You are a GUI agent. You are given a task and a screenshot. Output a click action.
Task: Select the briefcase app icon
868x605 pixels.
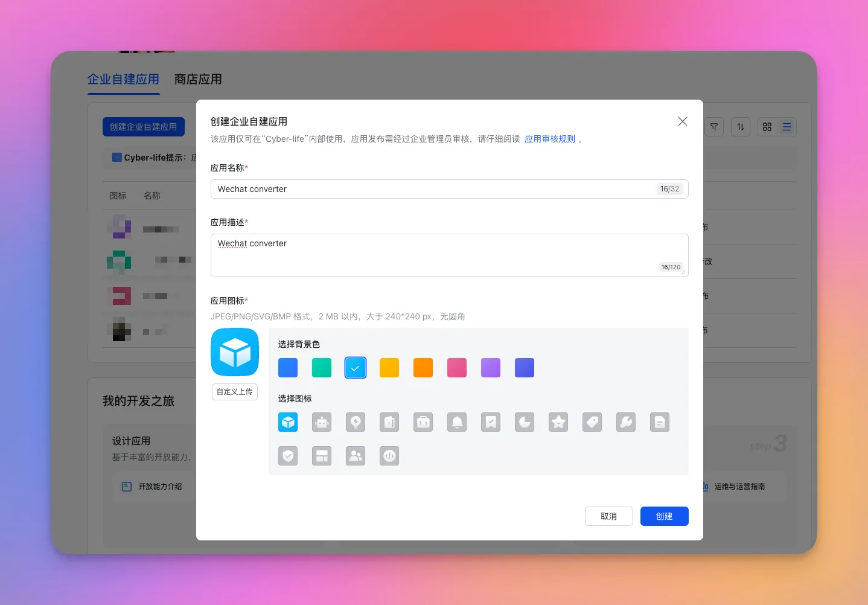tap(423, 422)
